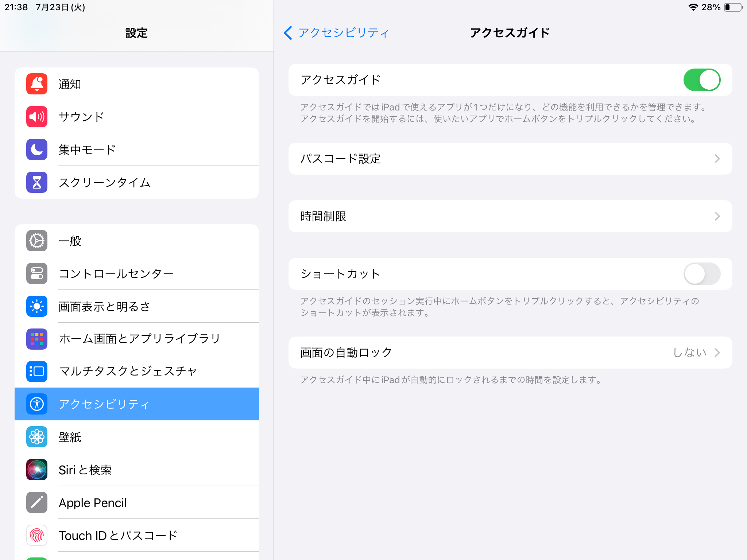Tap the battery indicator in status bar
This screenshot has height=560, width=747.
click(x=733, y=7)
